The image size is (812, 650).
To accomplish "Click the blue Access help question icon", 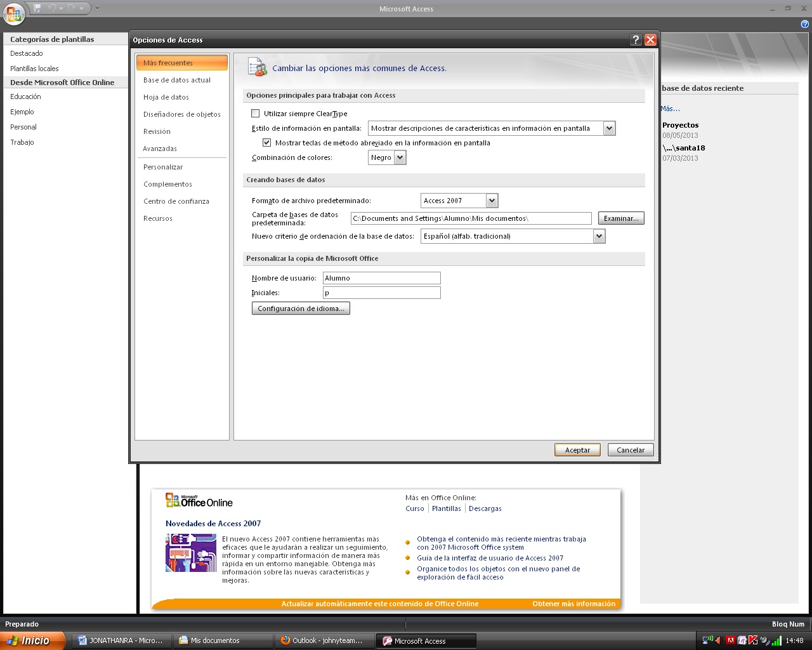I will pos(805,24).
